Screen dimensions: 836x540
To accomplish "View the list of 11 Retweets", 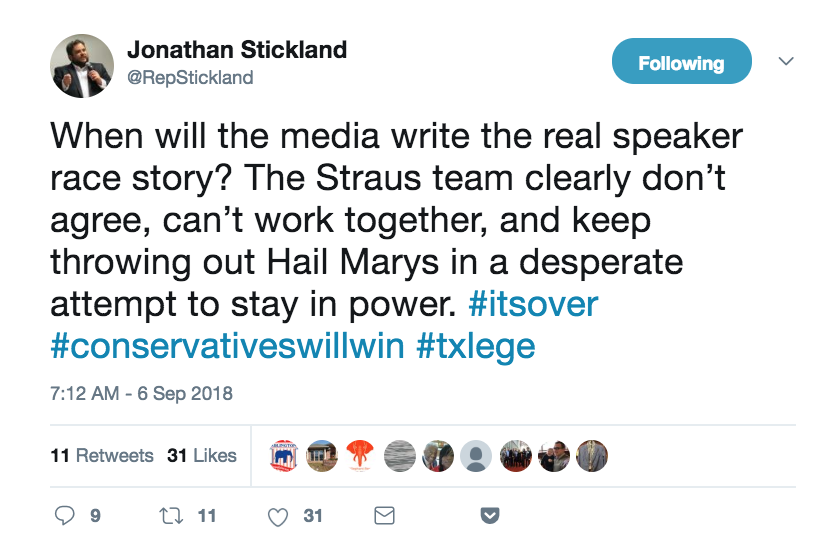I will (x=102, y=456).
